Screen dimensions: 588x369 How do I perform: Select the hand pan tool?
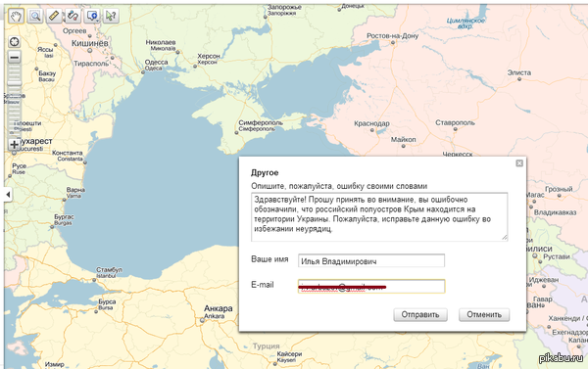click(16, 16)
